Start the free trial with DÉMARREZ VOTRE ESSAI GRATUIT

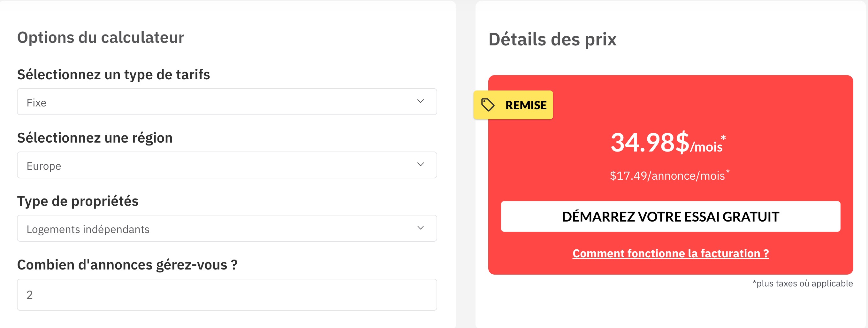click(670, 216)
